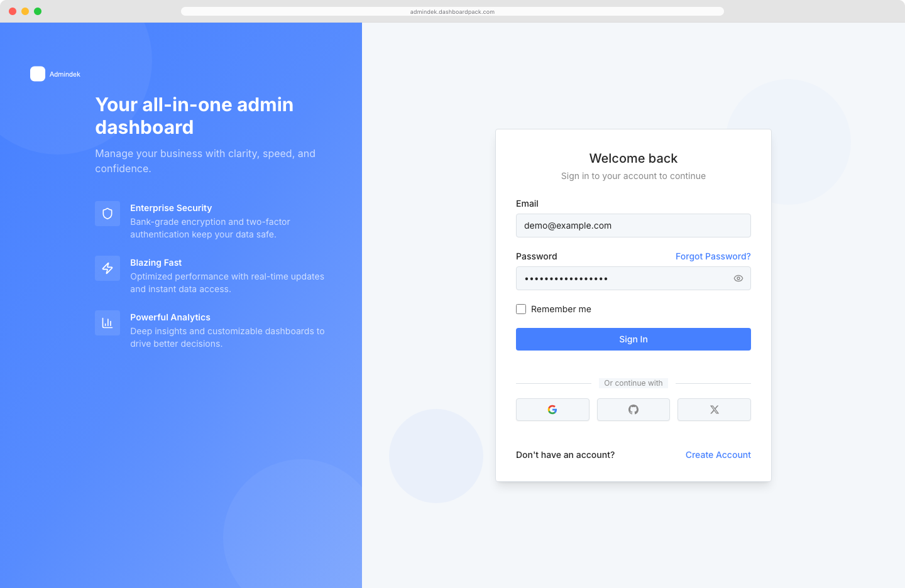Click the 'Password' field label
The height and width of the screenshot is (588, 905).
537,256
